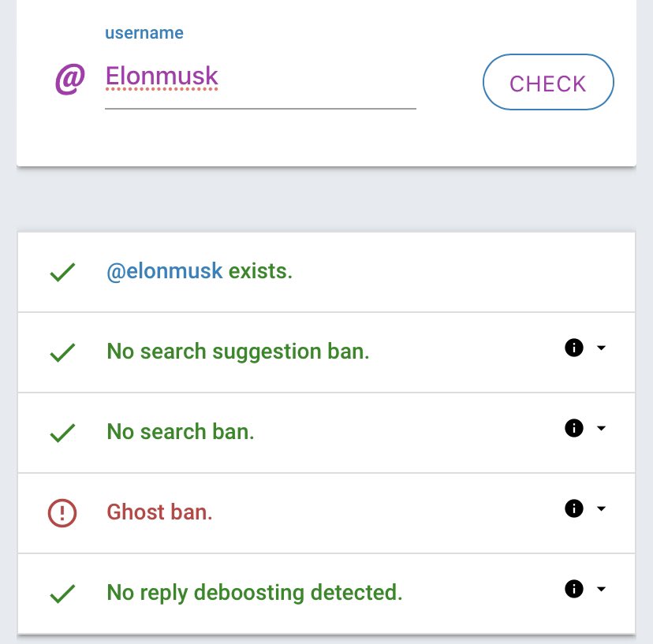Click info icon for reply deboosting
Screen dimensions: 653x644
[574, 589]
